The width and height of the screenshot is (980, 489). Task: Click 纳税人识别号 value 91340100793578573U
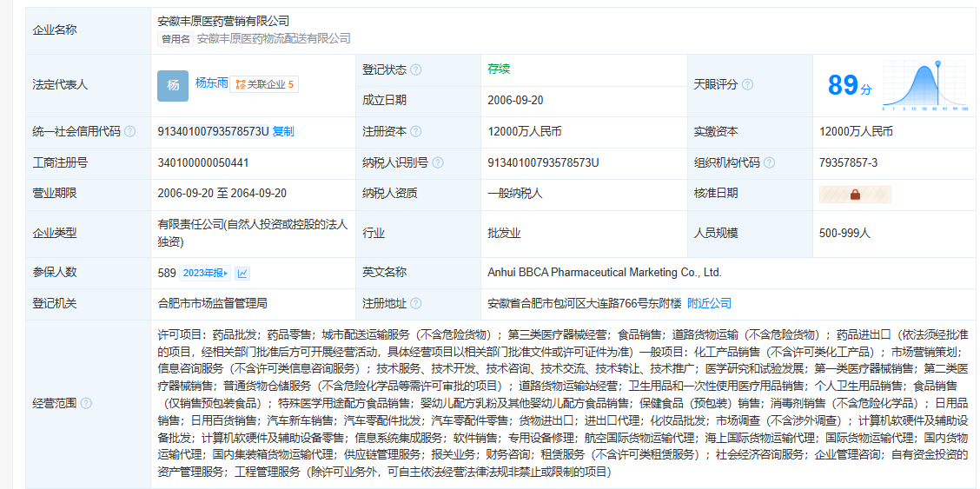[x=543, y=163]
